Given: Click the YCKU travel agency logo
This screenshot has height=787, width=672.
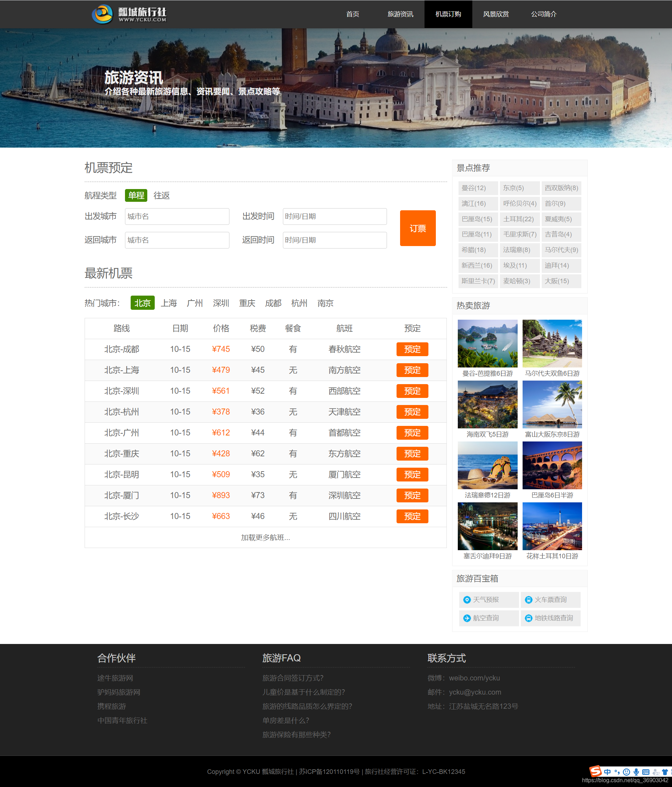Looking at the screenshot, I should [129, 14].
